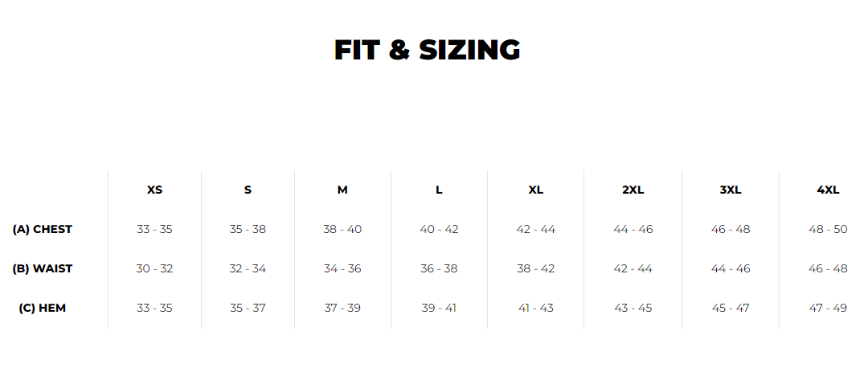The width and height of the screenshot is (868, 372).
Task: Click hem value 41 - 43 for XL
Action: point(535,308)
